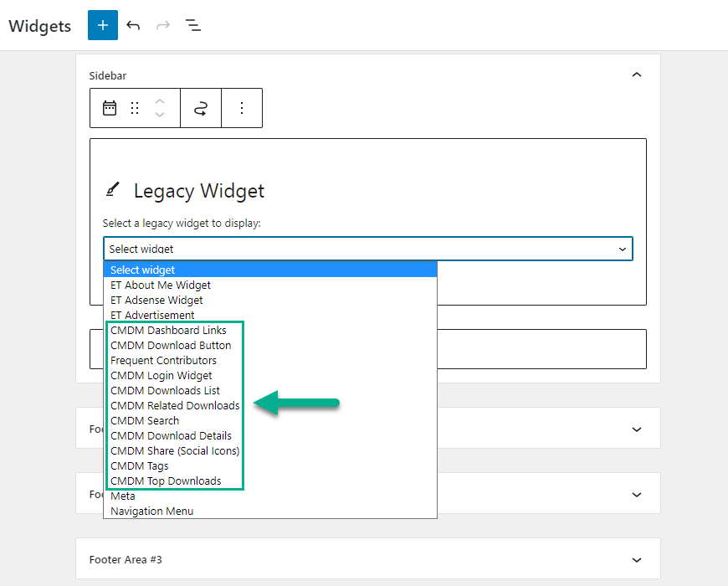
Task: Click the move to widget area icon
Action: (201, 108)
